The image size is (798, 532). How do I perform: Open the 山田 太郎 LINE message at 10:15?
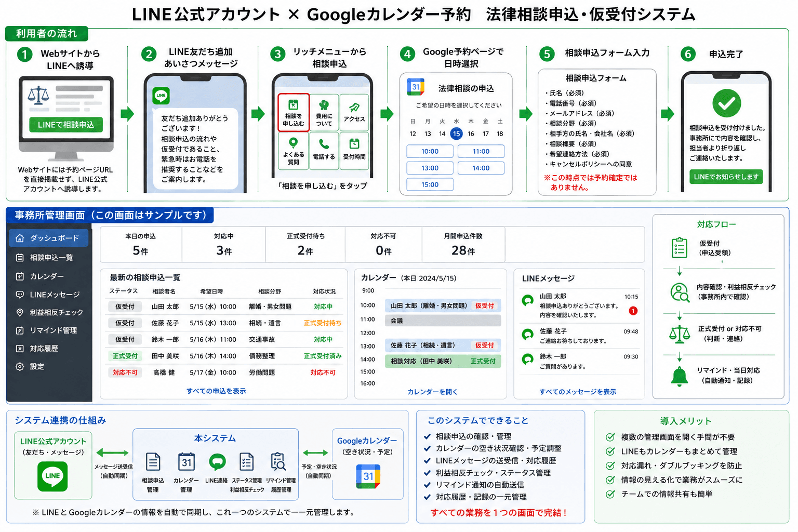coord(579,305)
